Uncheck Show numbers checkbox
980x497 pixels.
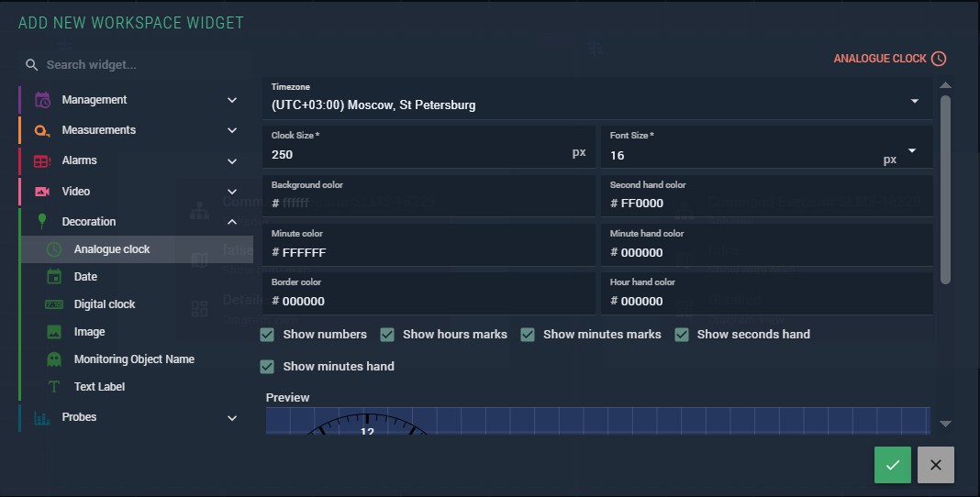267,335
